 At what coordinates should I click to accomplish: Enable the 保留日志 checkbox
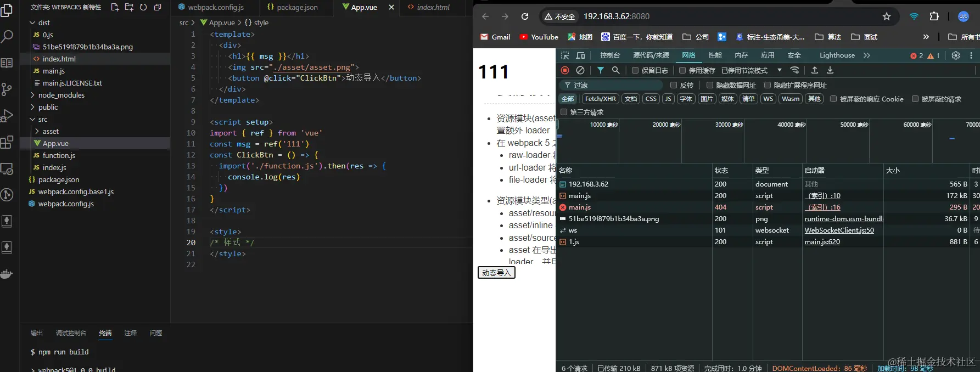[x=635, y=70]
